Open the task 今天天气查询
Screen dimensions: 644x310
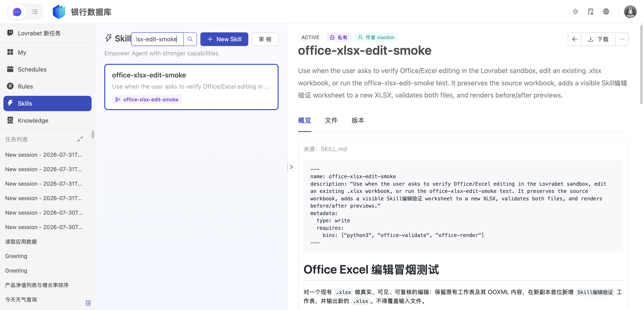point(21,300)
